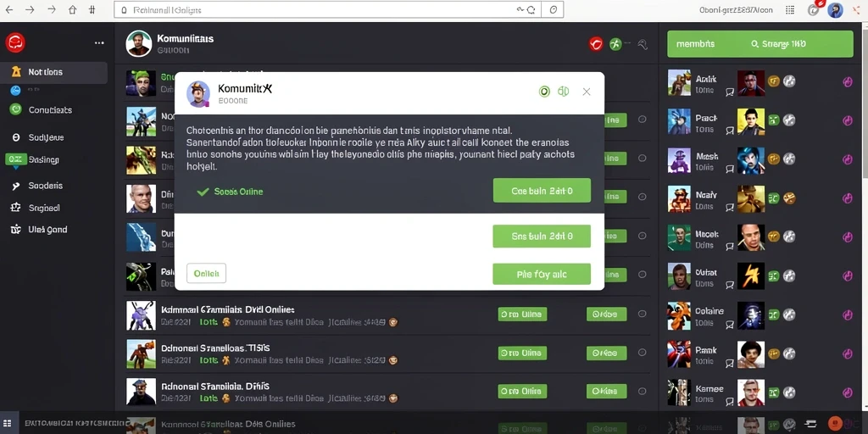Select the blue round icon under Not tions

(15, 90)
